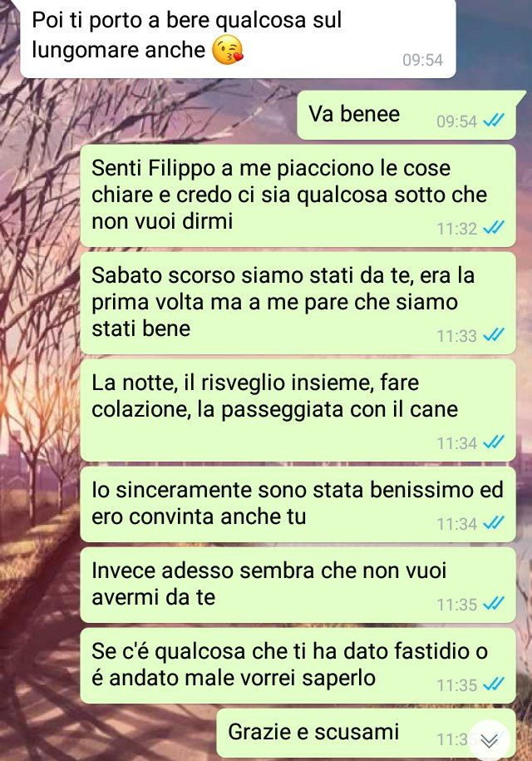Select the 'Grazie e scusami' message bubble
Image resolution: width=532 pixels, height=761 pixels.
point(366,733)
